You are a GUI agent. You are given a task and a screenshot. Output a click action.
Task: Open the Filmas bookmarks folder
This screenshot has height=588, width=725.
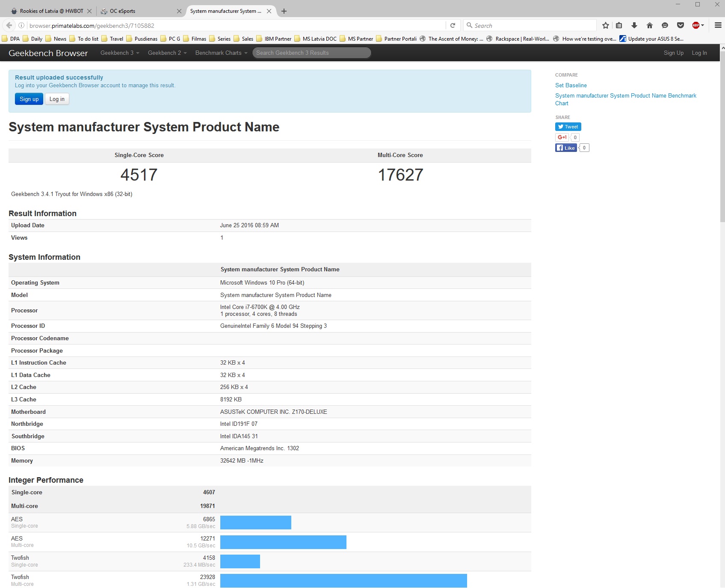point(195,39)
